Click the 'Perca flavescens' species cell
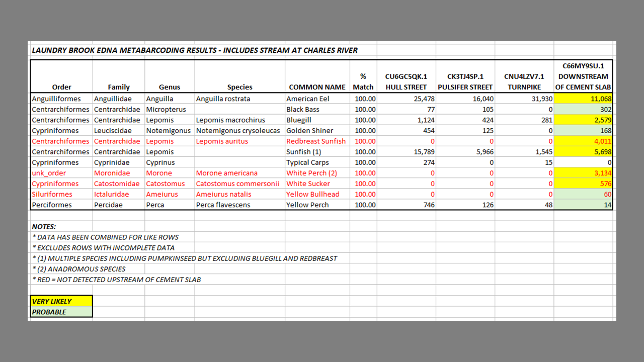This screenshot has width=644, height=362. [x=240, y=205]
